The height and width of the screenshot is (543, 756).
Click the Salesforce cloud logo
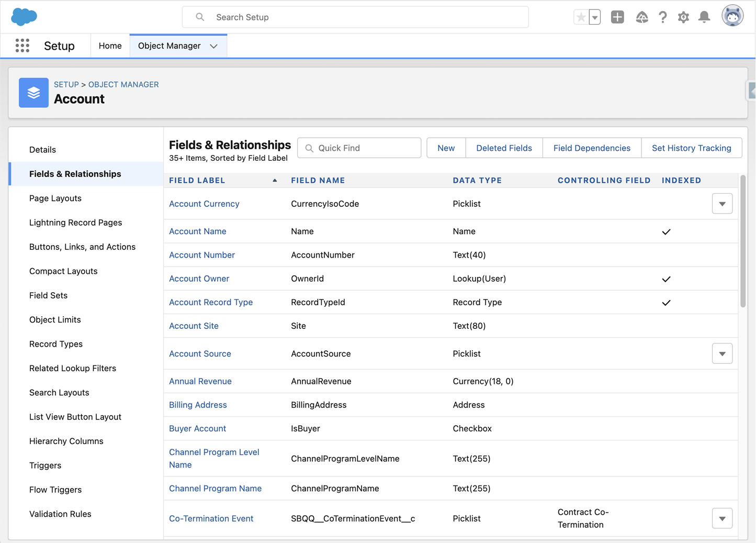point(24,17)
